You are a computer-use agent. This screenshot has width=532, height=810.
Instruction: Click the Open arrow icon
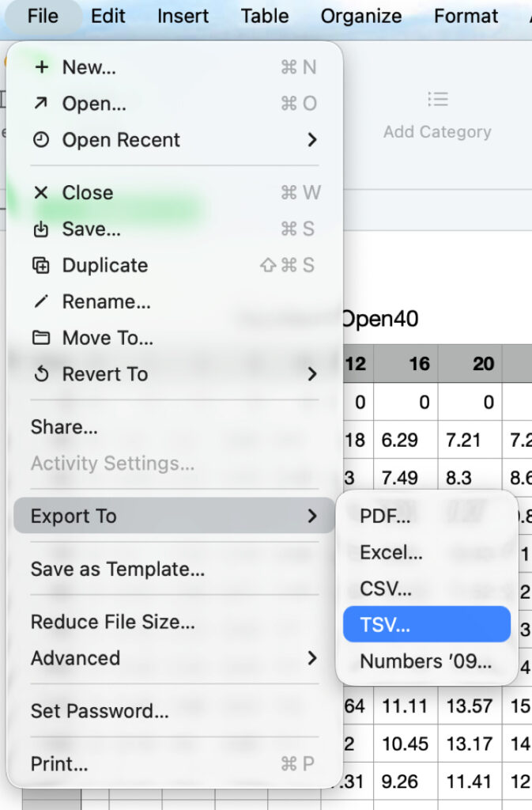(x=41, y=104)
